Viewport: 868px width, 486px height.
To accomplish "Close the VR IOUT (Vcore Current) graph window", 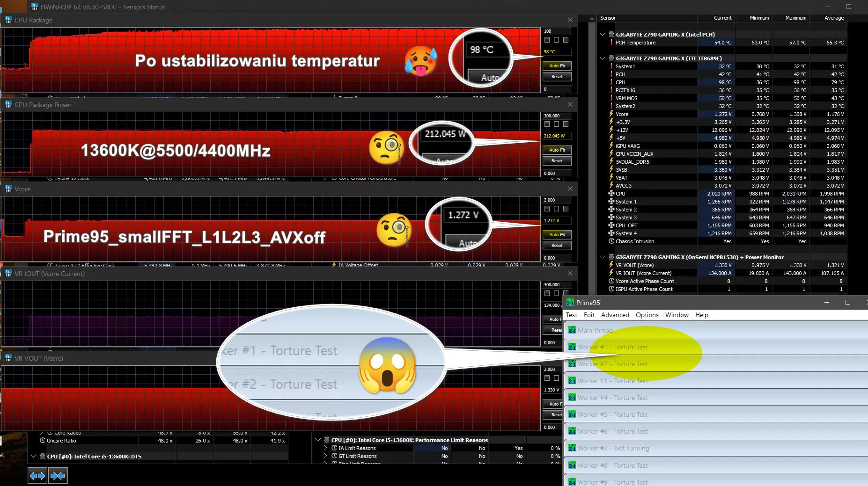I will pyautogui.click(x=570, y=274).
